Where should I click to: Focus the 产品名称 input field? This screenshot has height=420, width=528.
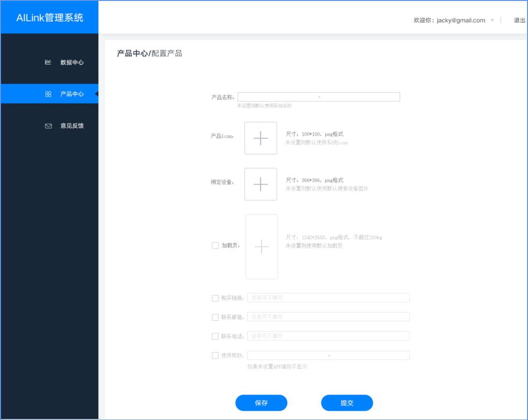coord(319,97)
